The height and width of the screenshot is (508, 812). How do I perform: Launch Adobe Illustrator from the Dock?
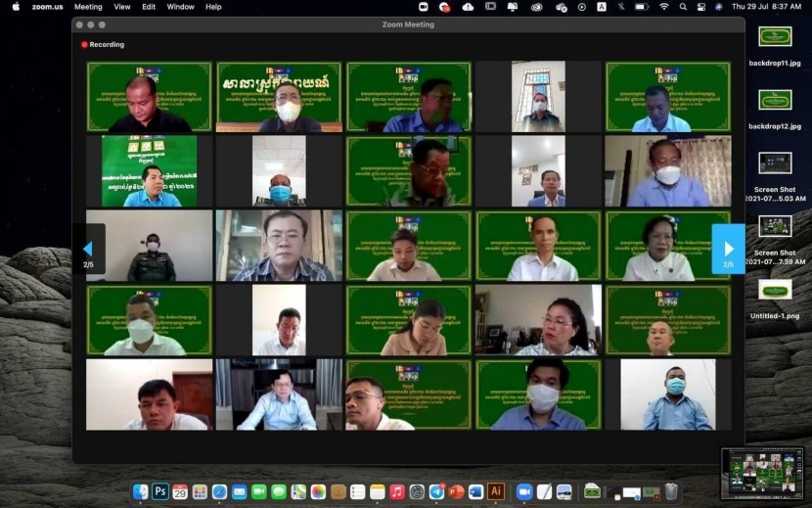pos(496,491)
